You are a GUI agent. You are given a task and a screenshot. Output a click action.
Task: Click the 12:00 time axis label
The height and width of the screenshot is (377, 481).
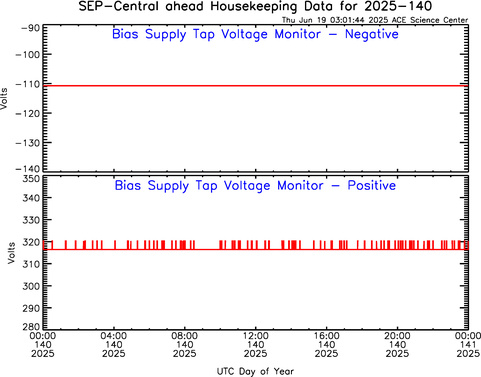click(255, 336)
